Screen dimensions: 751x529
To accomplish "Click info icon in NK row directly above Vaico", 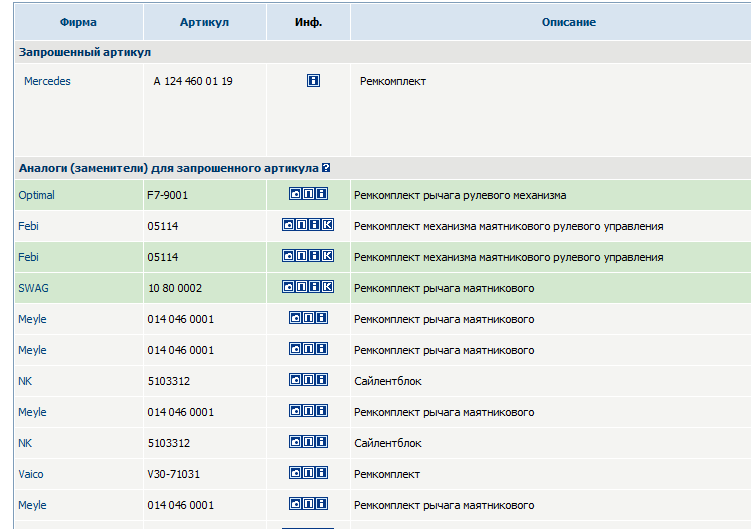I will coord(321,441).
